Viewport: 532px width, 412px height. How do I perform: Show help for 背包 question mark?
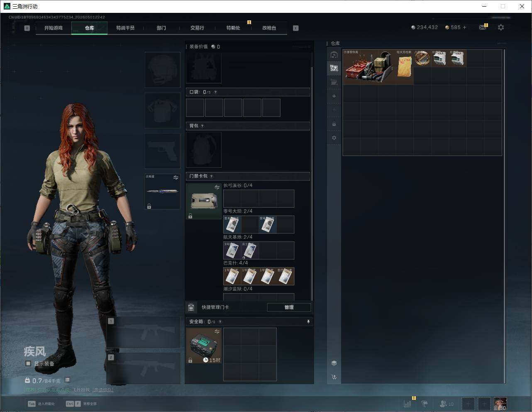coord(202,126)
